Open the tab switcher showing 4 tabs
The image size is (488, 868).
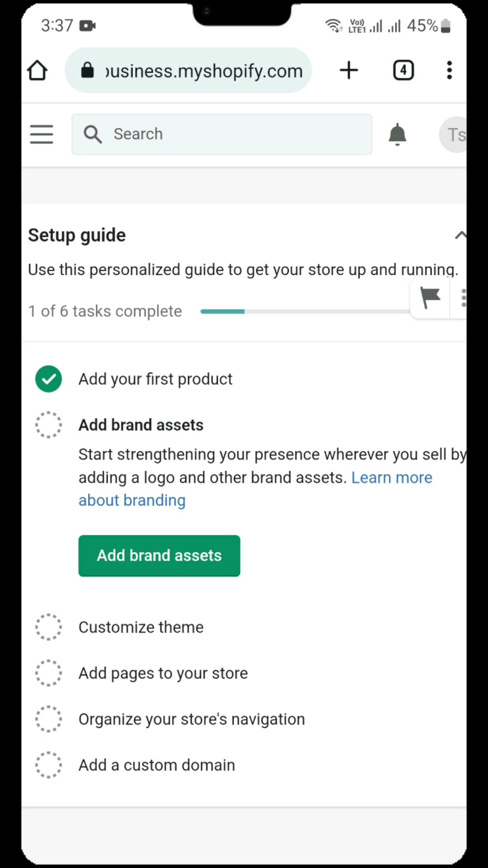[x=404, y=71]
